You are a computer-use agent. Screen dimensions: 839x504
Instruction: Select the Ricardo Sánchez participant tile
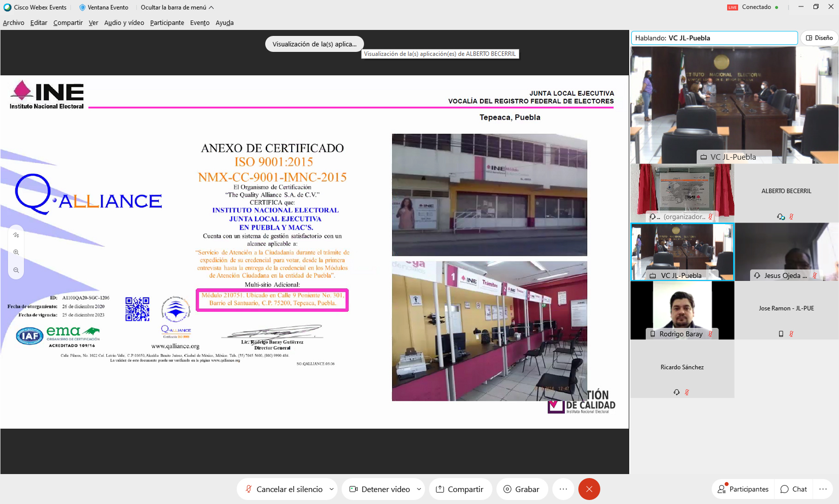coord(682,369)
